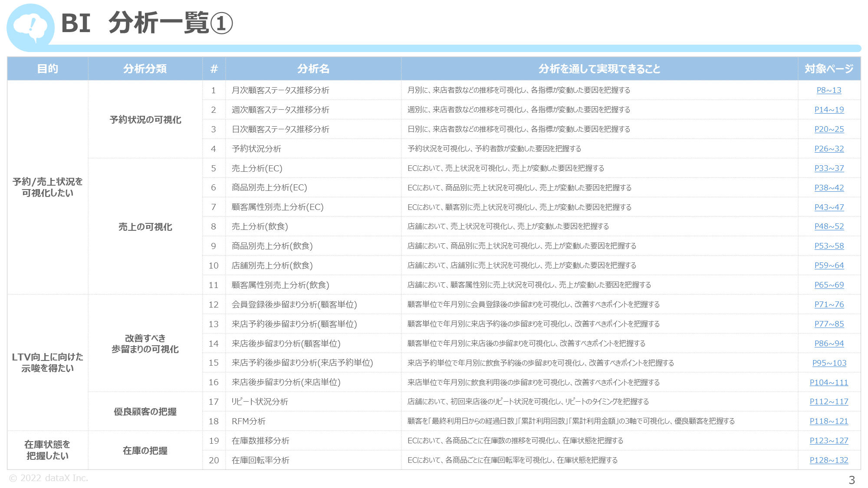Click the 対象ページ column header

pos(829,69)
